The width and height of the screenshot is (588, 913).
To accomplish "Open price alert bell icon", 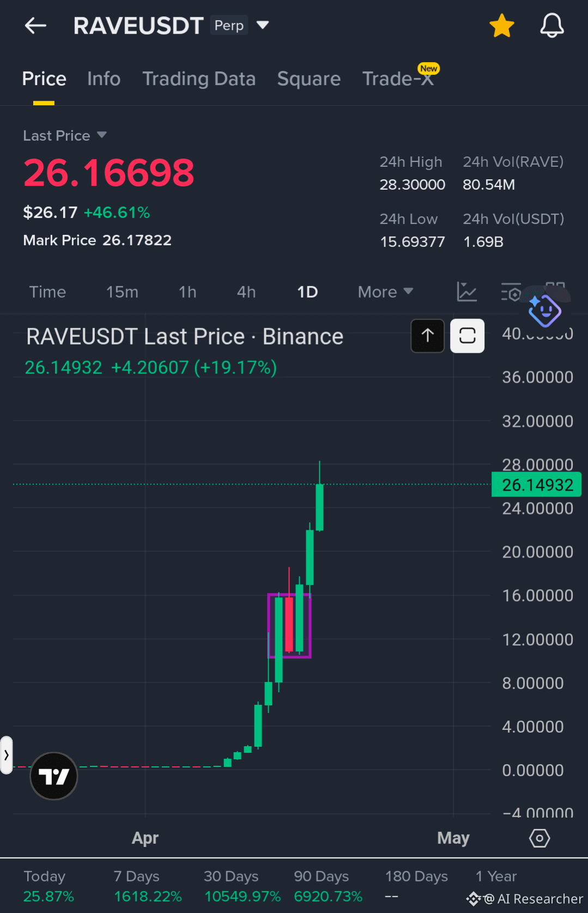I will click(551, 26).
